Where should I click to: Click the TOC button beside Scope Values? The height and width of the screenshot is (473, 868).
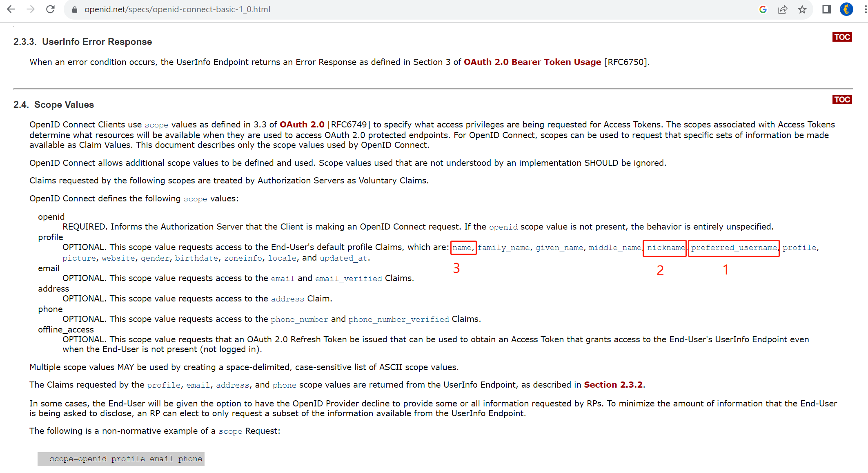(x=842, y=99)
